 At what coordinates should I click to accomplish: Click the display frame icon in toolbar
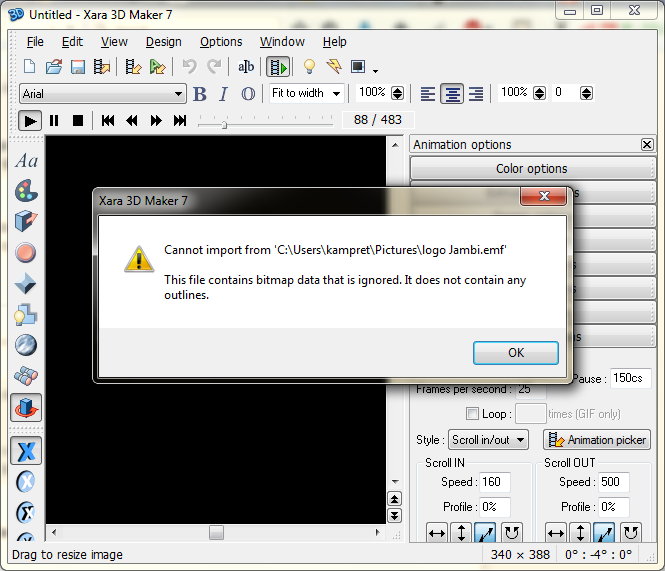358,67
